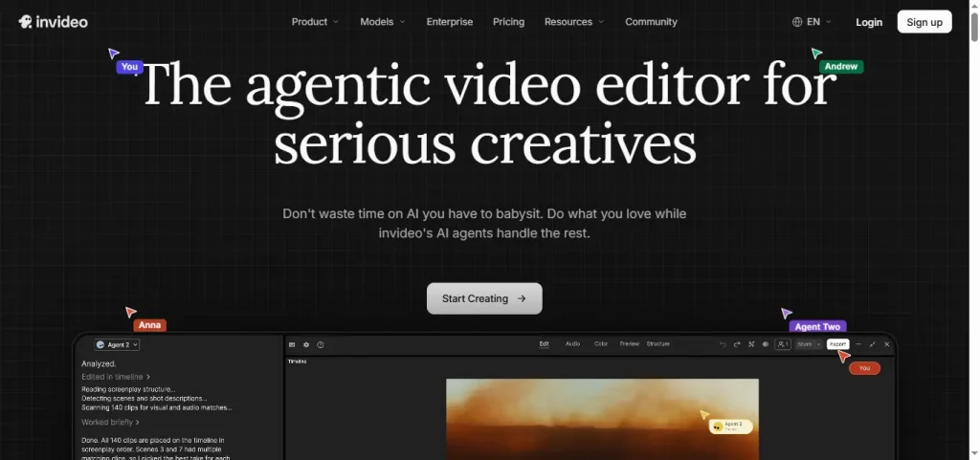
Task: Click the undo arrow in editor
Action: (x=724, y=344)
